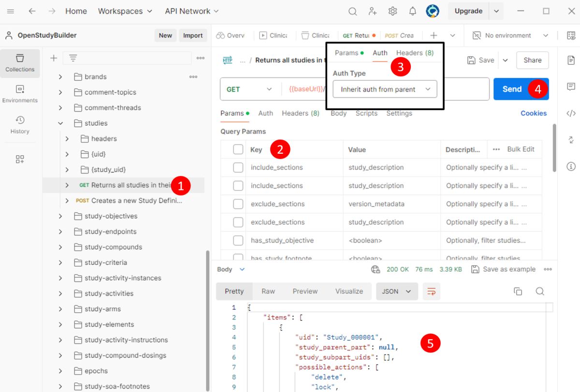Toggle the wrap lines button in response
580x392 pixels.
432,291
